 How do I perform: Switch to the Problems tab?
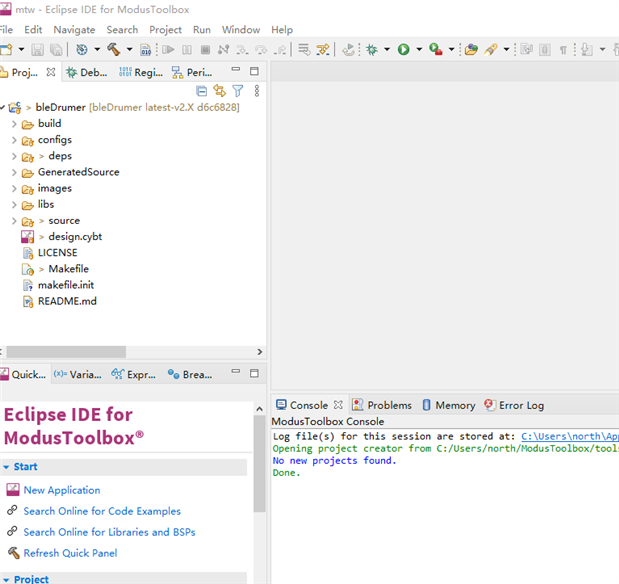pyautogui.click(x=382, y=405)
